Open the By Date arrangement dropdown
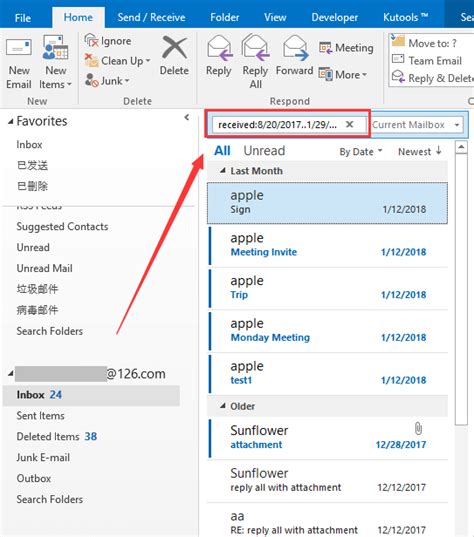The image size is (474, 537). [x=361, y=151]
